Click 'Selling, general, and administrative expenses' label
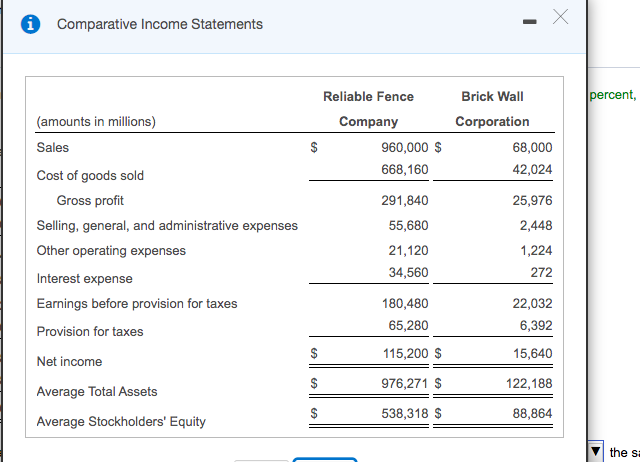Screen dimensions: 640x462 [x=167, y=226]
